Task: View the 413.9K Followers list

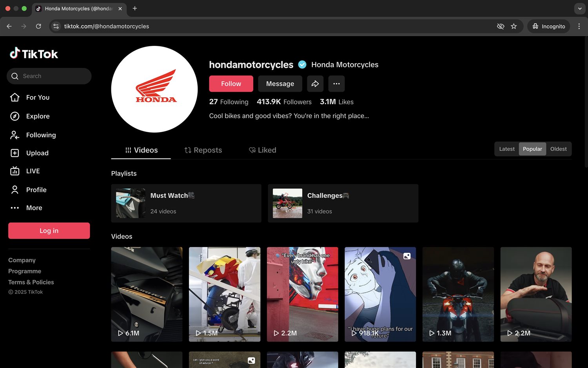Action: pos(284,102)
